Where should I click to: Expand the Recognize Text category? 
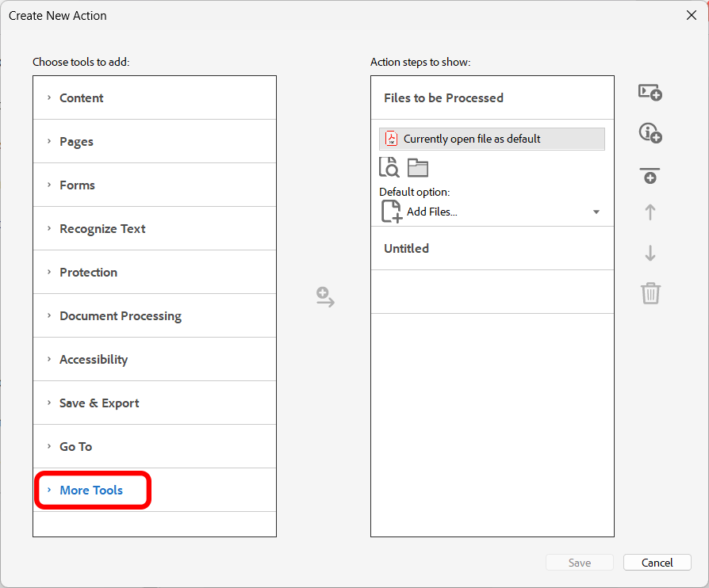tap(102, 229)
